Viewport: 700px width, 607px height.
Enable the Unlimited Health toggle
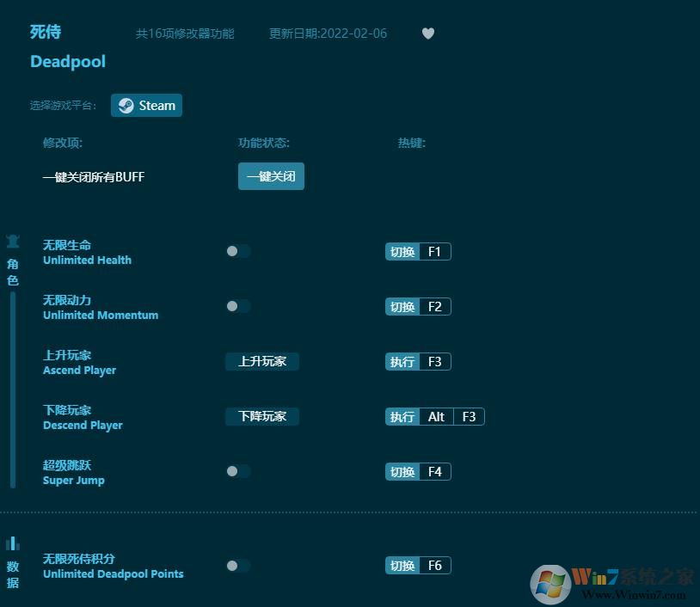[238, 251]
